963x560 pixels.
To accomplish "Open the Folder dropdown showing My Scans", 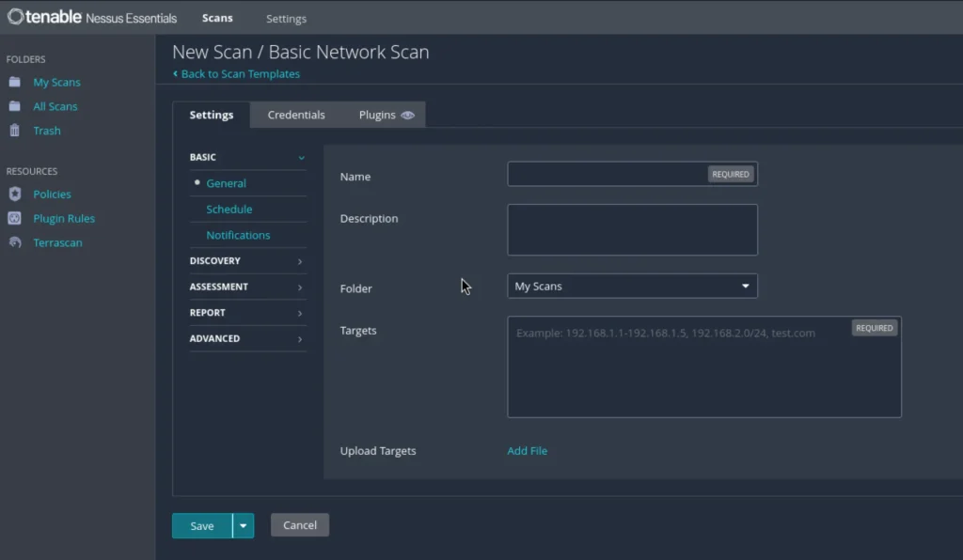I will point(632,286).
